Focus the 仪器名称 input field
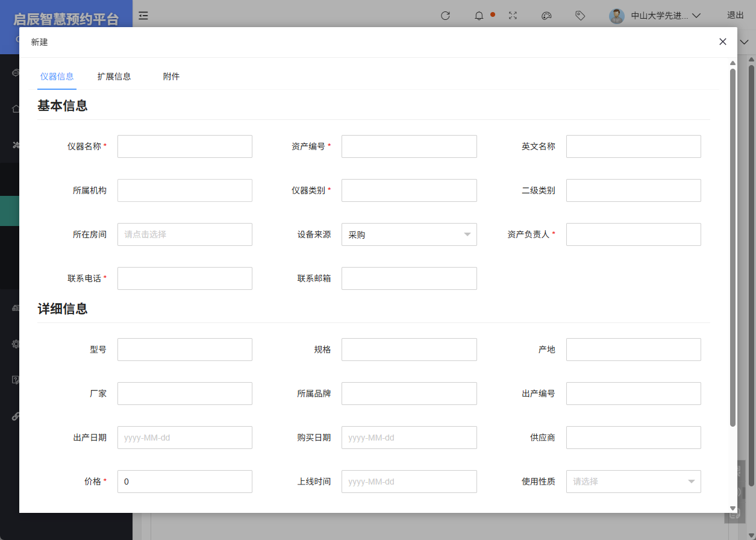The height and width of the screenshot is (540, 756). click(x=184, y=146)
